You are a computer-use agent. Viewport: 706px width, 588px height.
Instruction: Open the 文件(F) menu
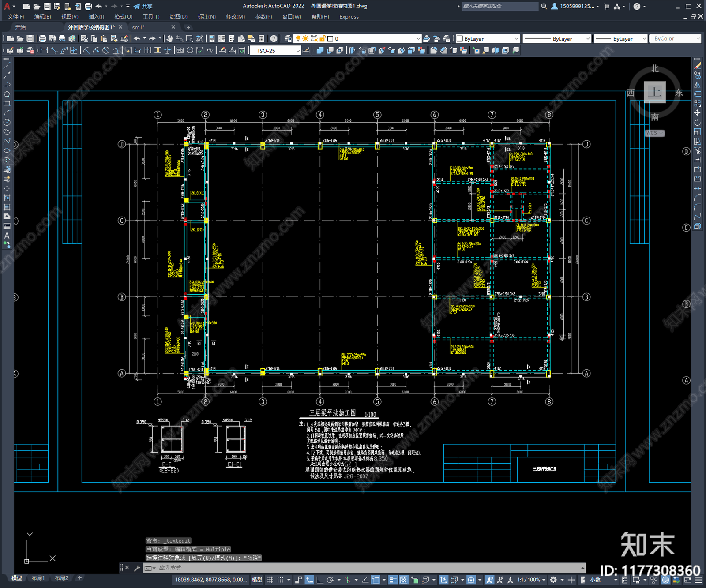[16, 17]
